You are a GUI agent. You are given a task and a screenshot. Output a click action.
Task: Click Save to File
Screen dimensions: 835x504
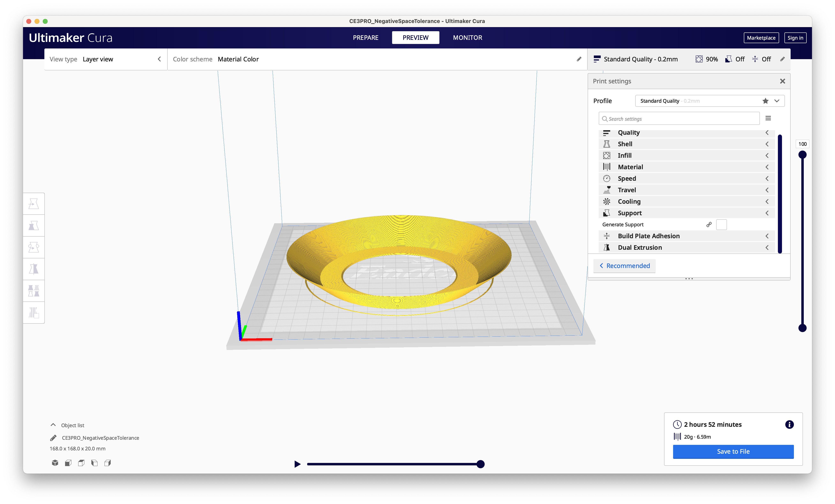click(733, 451)
